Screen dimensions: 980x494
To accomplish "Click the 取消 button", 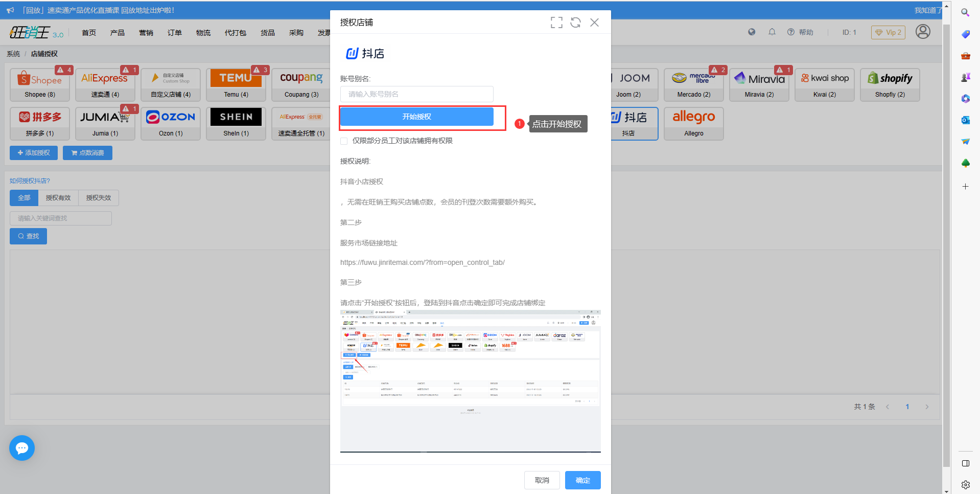I will pos(542,480).
